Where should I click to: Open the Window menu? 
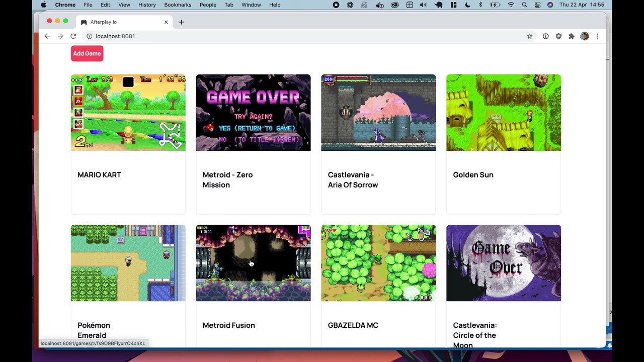coord(251,5)
